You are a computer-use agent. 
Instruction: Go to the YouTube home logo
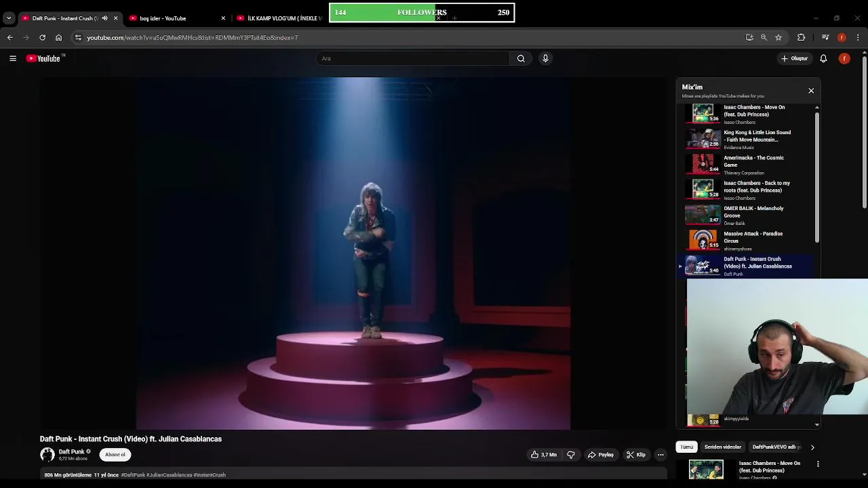44,58
